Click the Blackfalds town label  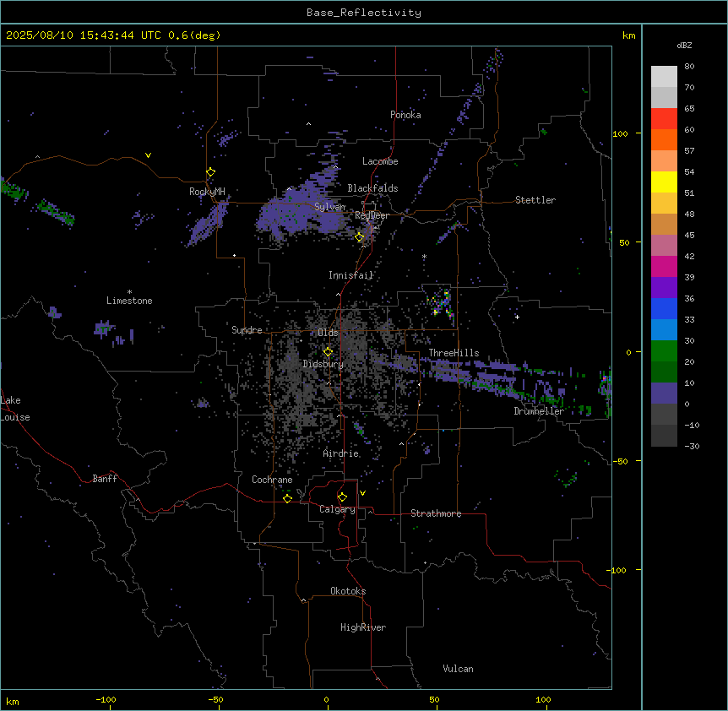372,188
